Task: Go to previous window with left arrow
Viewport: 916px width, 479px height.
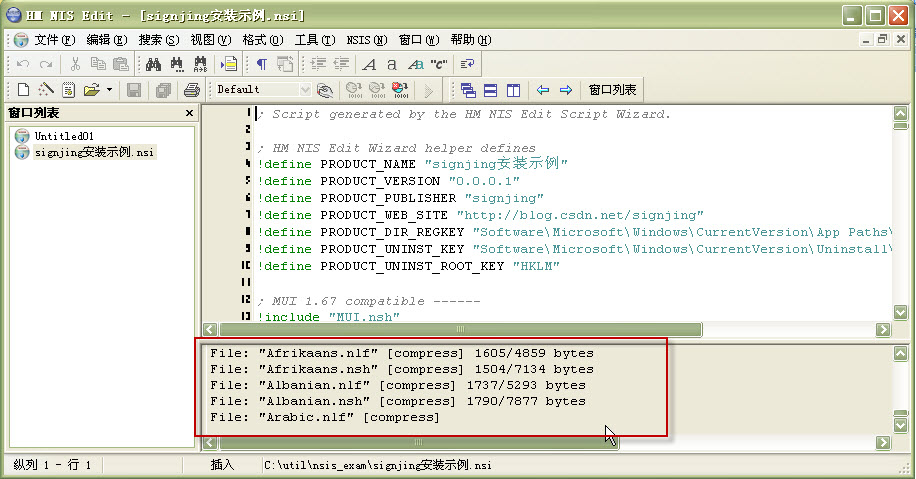Action: (x=543, y=90)
